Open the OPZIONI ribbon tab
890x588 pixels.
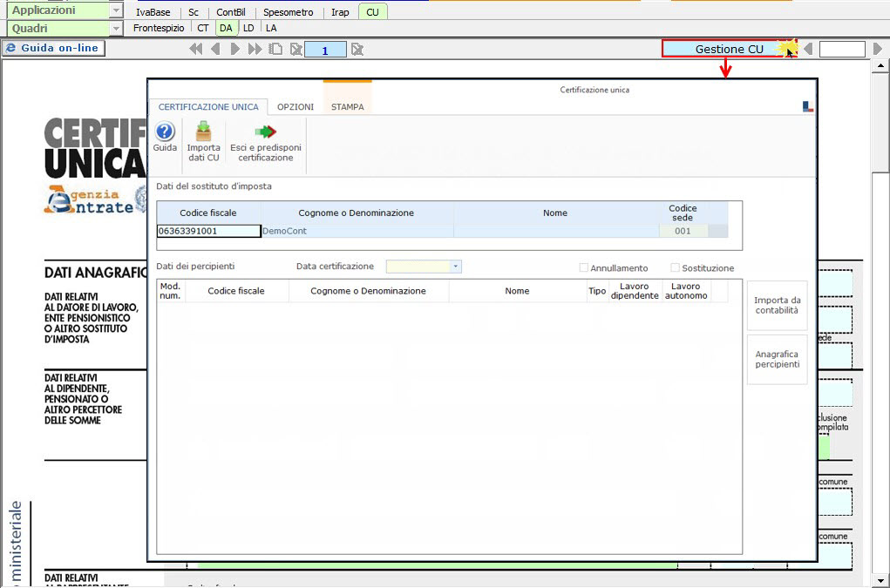[296, 106]
